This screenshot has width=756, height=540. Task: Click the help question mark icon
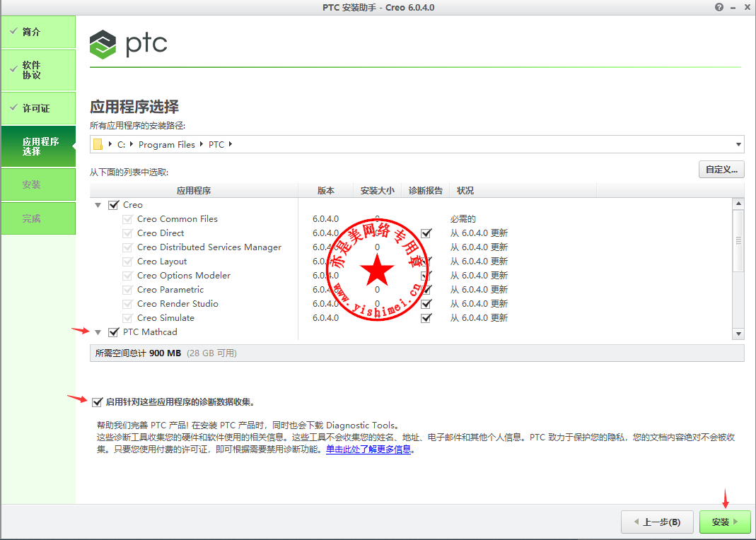click(x=719, y=7)
